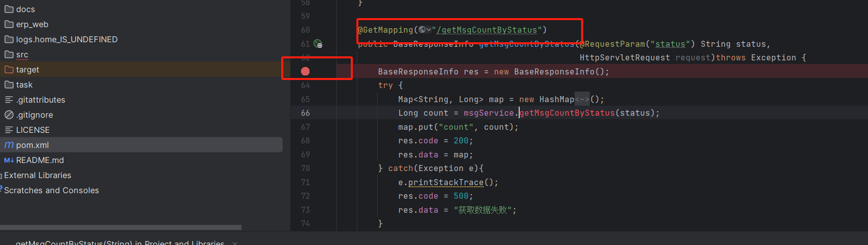Expand the folded <~> generics after HashMap

[582, 100]
